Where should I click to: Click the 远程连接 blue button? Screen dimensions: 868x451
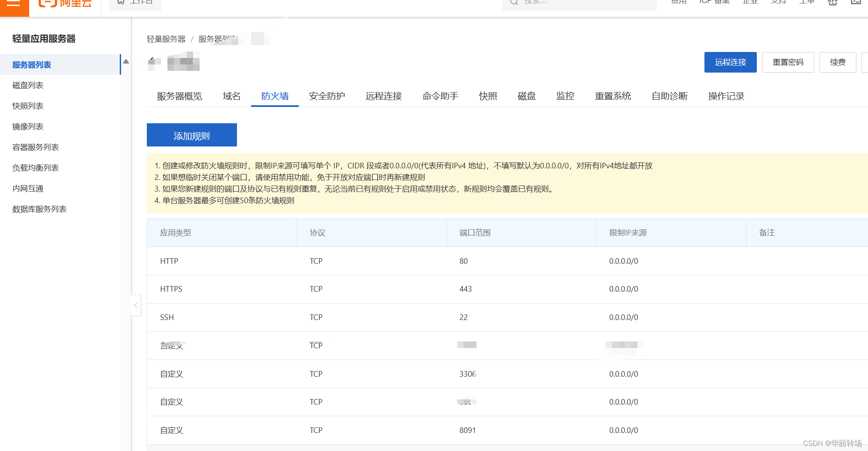730,62
